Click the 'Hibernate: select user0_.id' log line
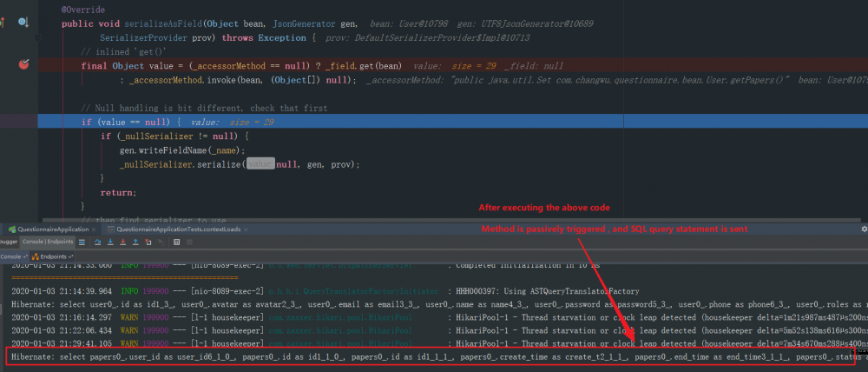This screenshot has height=372, width=868. pos(439,304)
